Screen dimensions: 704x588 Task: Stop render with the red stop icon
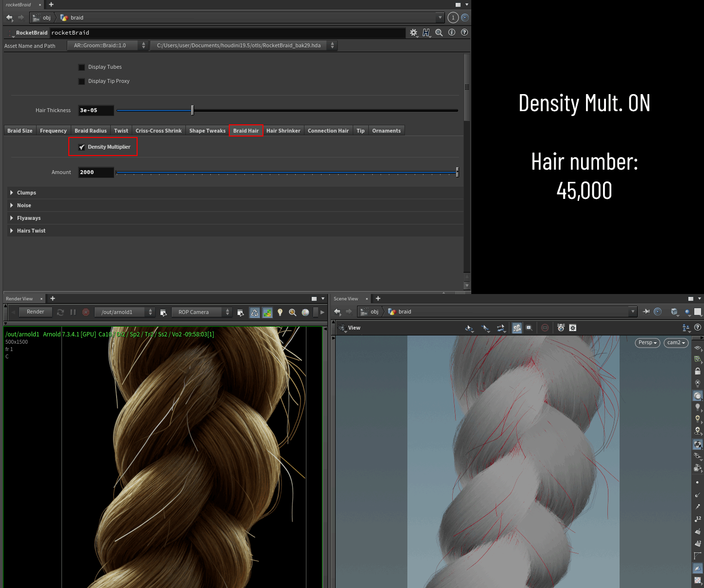pyautogui.click(x=86, y=312)
